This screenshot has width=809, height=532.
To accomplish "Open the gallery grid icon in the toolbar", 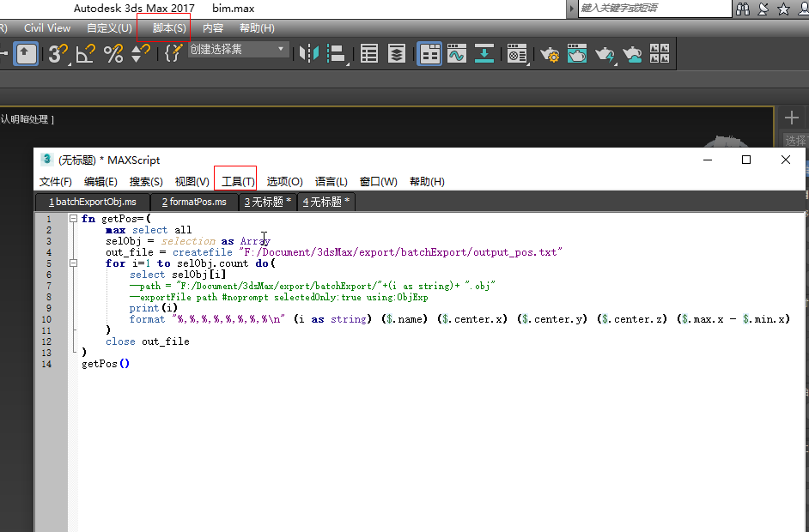I will 660,53.
